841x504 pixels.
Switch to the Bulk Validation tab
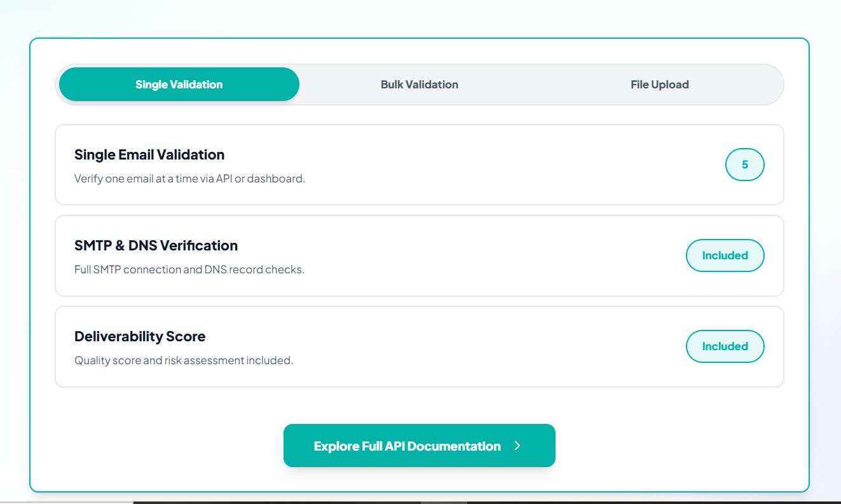coord(420,84)
